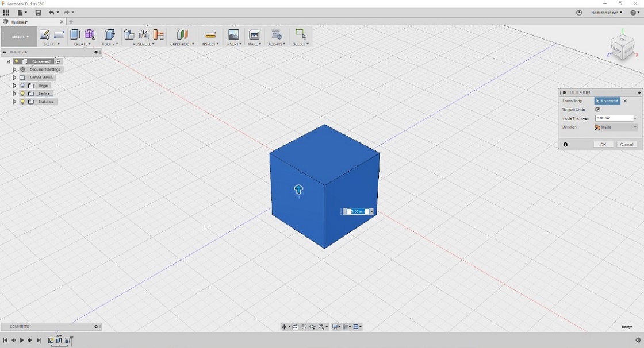Select the Create Form sphere icon

(90, 34)
